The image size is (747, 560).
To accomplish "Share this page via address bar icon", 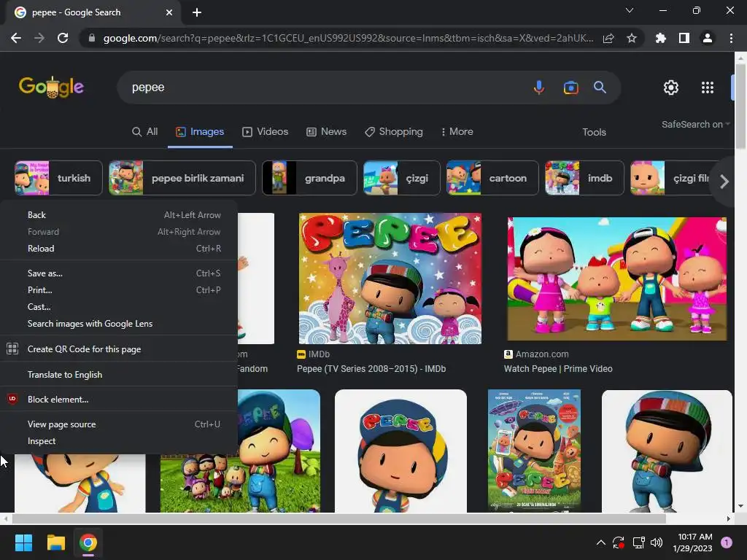I will pyautogui.click(x=608, y=38).
